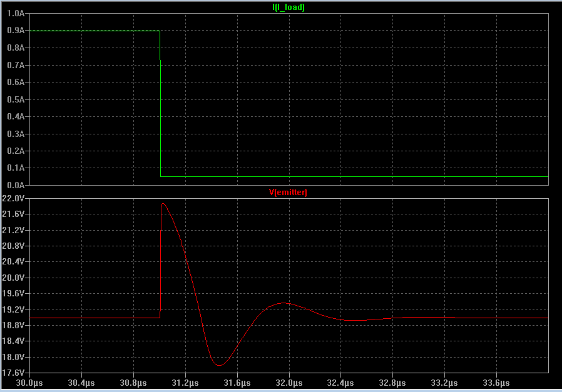Click the 22.0V axis label
This screenshot has height=392, width=562.
13,198
